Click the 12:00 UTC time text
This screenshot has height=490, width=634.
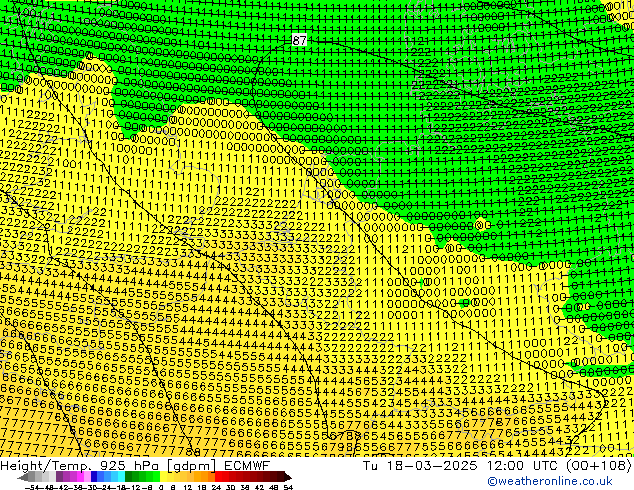click(522, 466)
